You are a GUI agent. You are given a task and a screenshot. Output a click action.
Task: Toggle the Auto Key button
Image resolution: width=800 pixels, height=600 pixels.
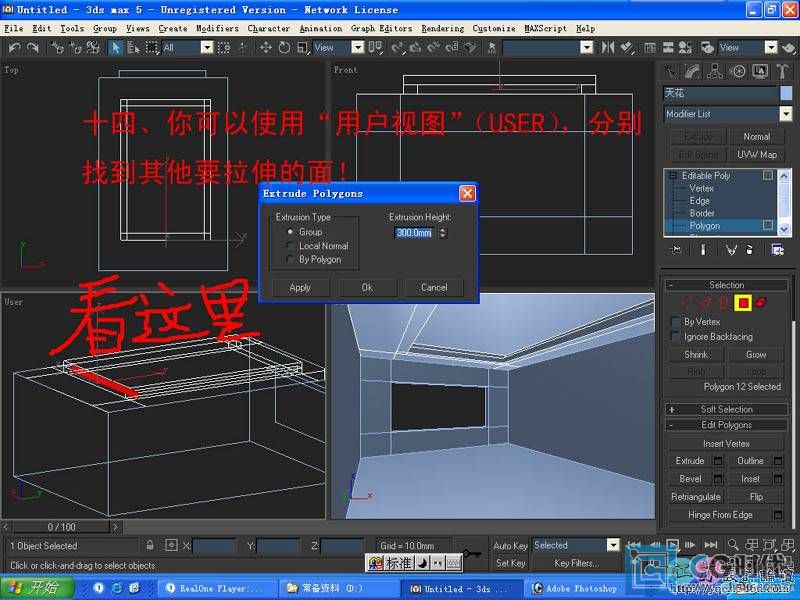pyautogui.click(x=510, y=545)
